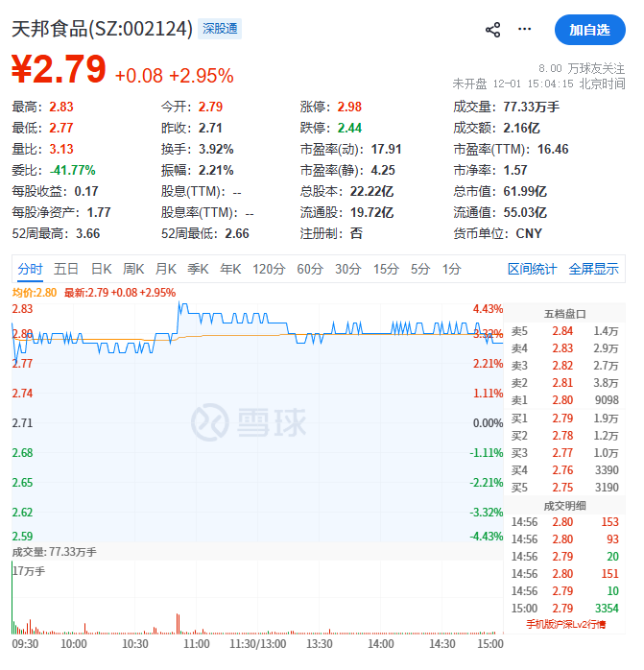The image size is (644, 670).
Task: Select the 季K tab
Action: pos(198,269)
